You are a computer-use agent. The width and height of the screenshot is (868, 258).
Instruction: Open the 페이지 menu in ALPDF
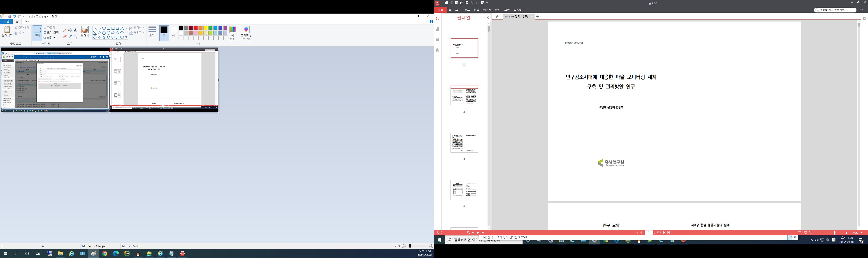point(487,10)
